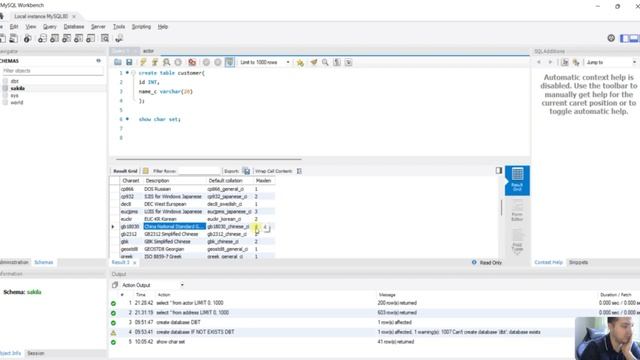Viewport: 640px width, 360px height.
Task: Click the reconnect to DBMS icon
Action: tap(119, 38)
